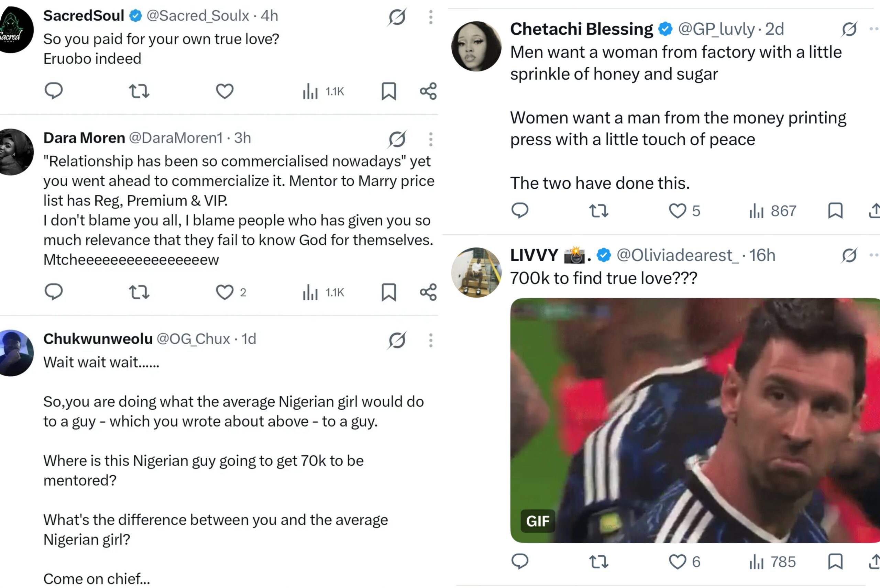Bookmark Chetachi Blessing's tweet
Viewport: 880px width, 588px height.
[x=835, y=210]
